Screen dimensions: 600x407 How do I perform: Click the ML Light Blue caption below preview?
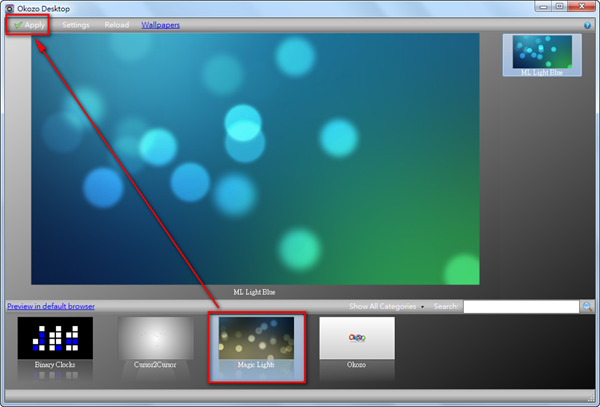click(254, 292)
